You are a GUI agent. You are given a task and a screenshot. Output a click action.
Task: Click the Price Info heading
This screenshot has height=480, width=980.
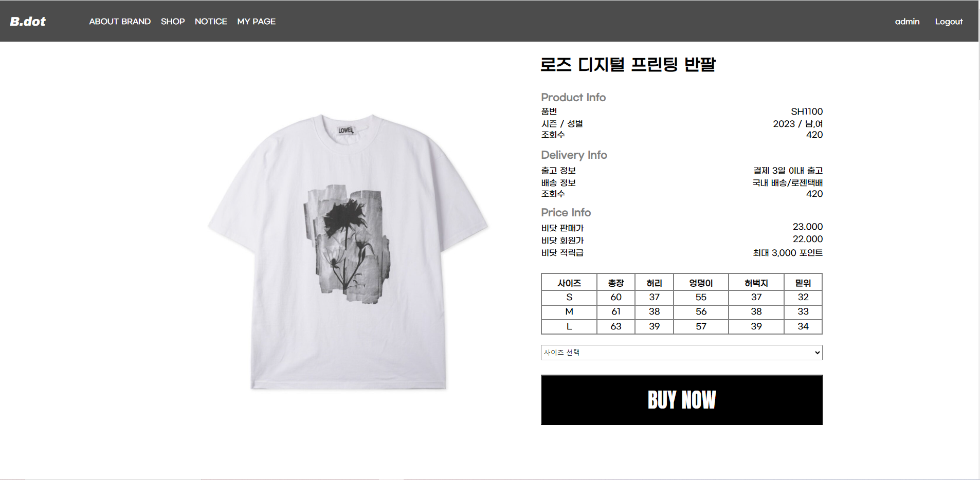tap(566, 212)
